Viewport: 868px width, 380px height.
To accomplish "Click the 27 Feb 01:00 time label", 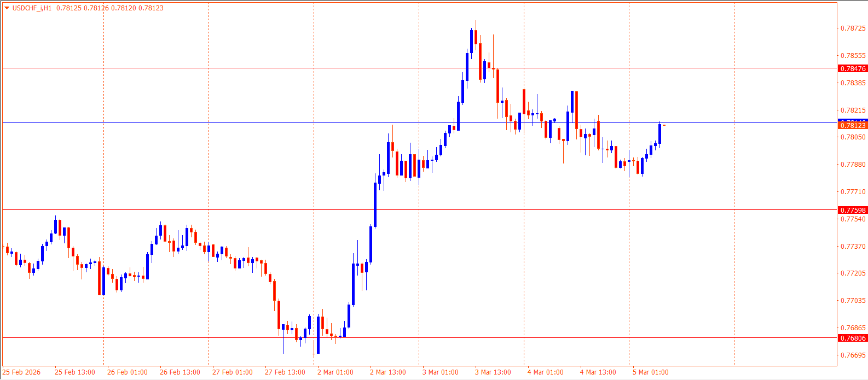I will (233, 372).
